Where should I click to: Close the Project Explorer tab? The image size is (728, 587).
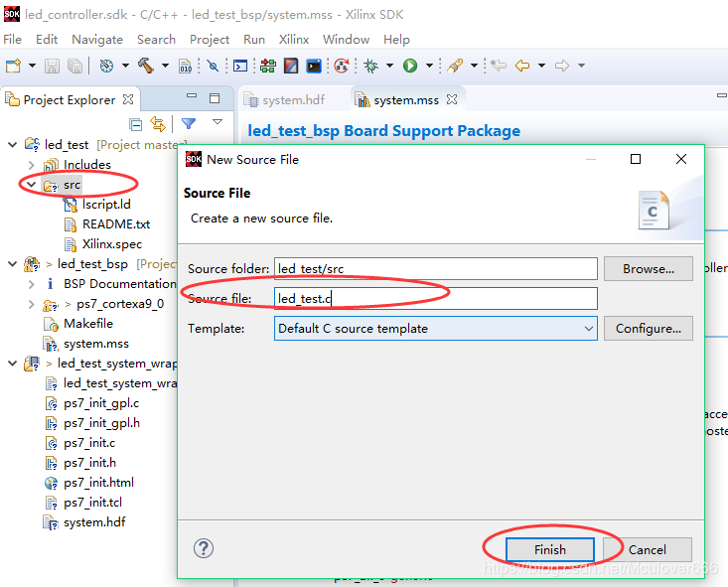click(x=128, y=99)
